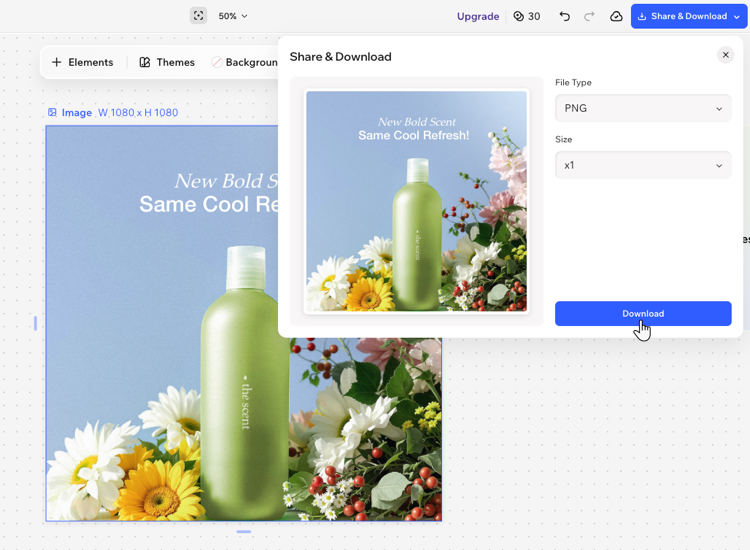
Task: Open the 50% zoom level dropdown
Action: coord(233,16)
